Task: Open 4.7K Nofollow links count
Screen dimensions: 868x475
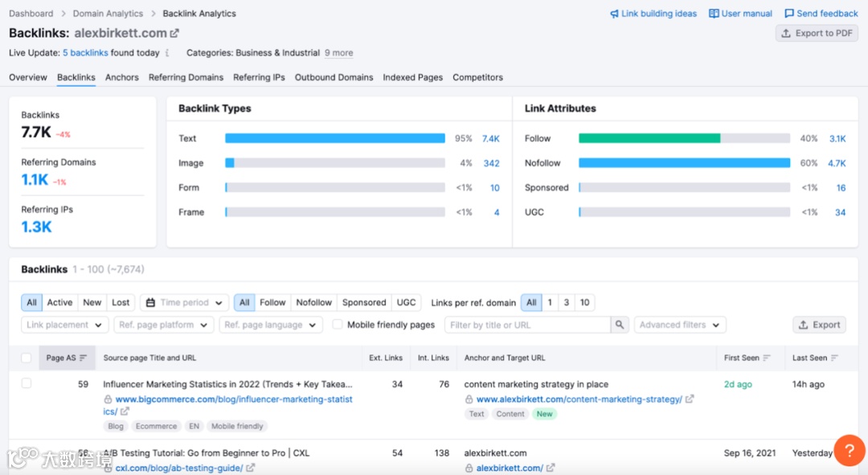Action: pos(837,163)
